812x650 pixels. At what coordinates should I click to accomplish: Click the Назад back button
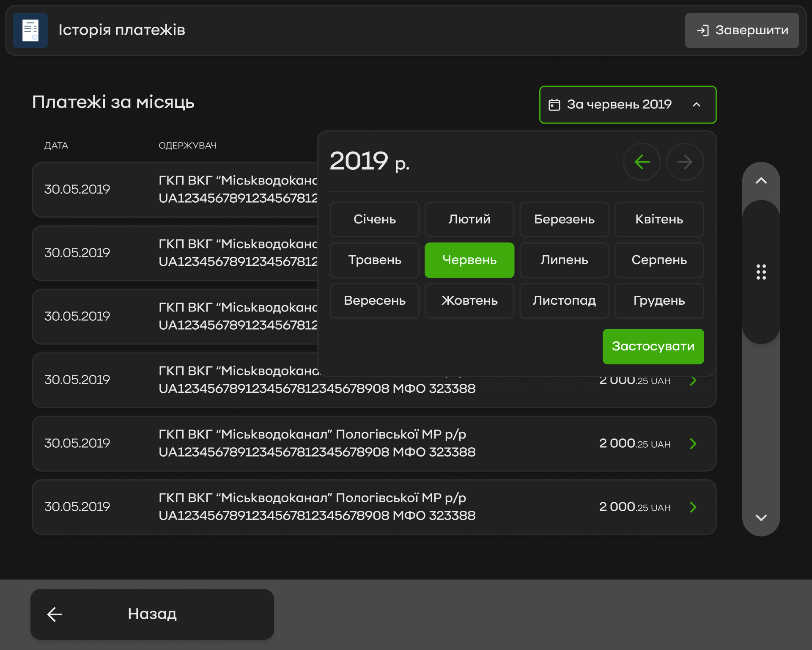pyautogui.click(x=152, y=614)
